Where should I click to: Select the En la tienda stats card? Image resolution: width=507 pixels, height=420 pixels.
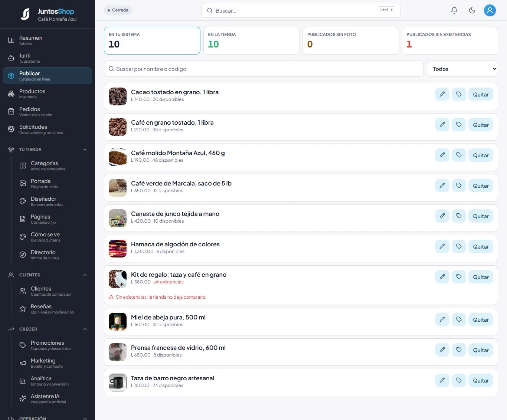pyautogui.click(x=251, y=40)
